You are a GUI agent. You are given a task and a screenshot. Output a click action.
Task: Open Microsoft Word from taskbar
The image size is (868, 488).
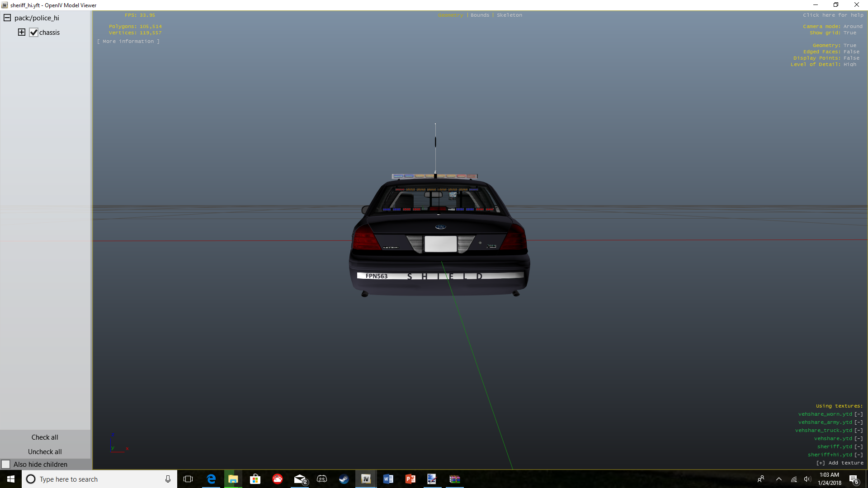pos(388,479)
